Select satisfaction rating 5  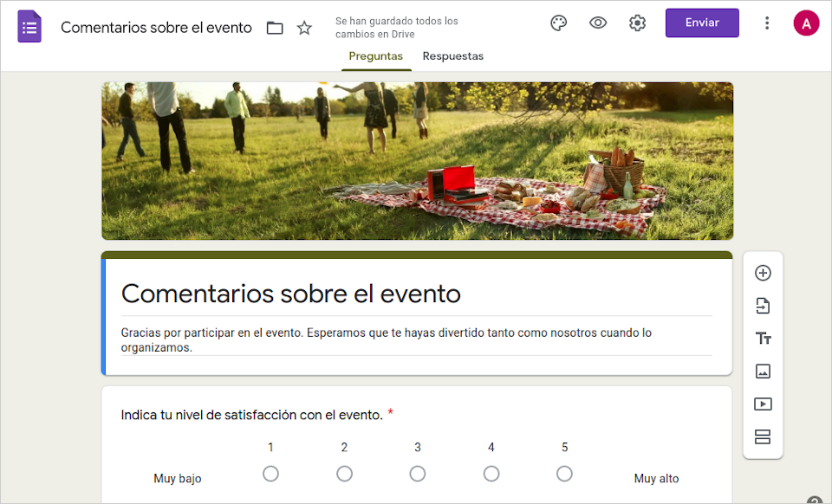(564, 474)
